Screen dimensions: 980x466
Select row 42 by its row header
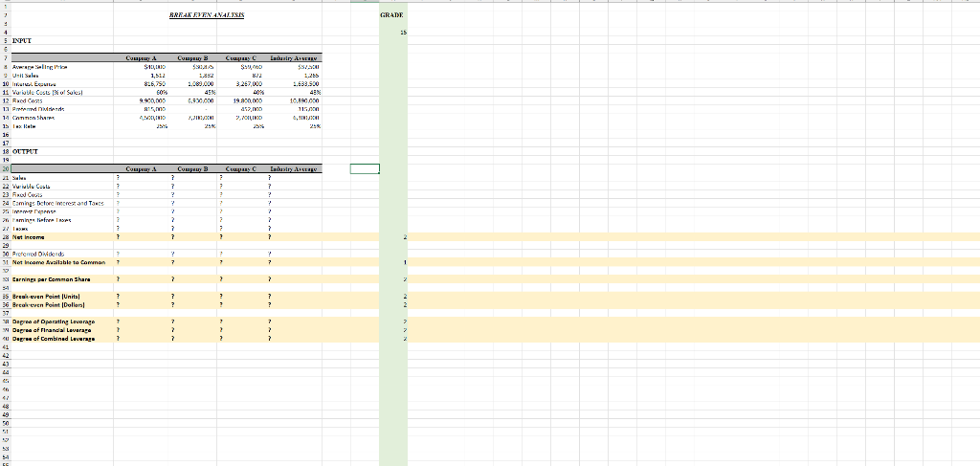tap(5, 354)
